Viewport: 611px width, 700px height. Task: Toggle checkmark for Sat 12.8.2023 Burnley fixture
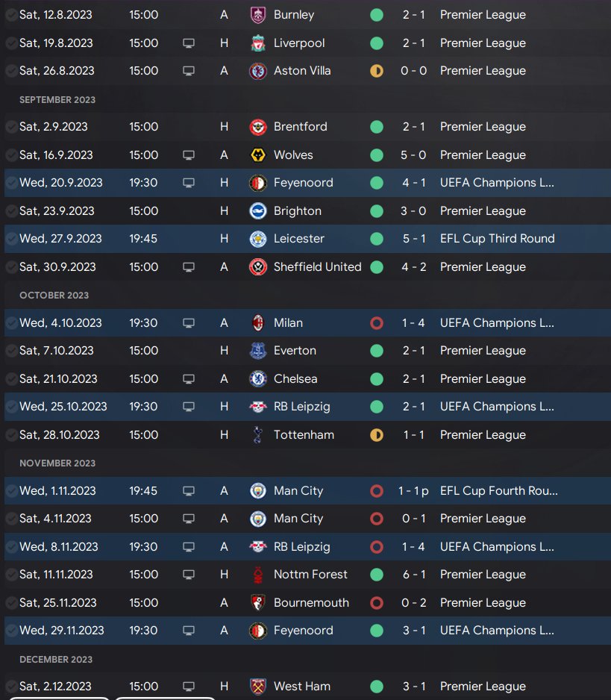click(x=12, y=15)
